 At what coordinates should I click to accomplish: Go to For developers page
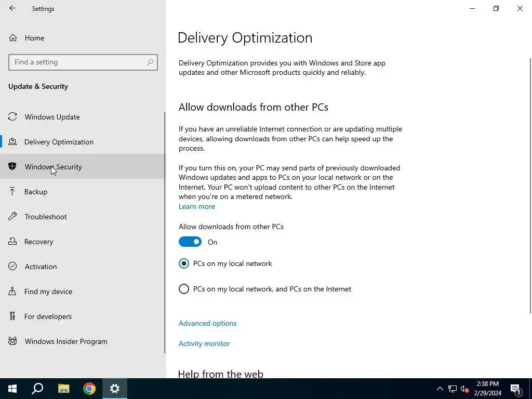click(83, 316)
